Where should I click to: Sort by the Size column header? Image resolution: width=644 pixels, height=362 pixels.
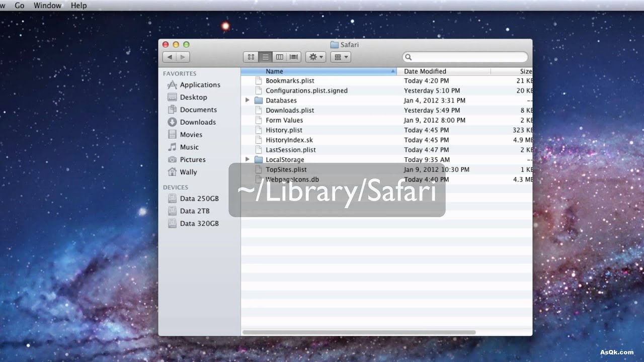pyautogui.click(x=512, y=71)
